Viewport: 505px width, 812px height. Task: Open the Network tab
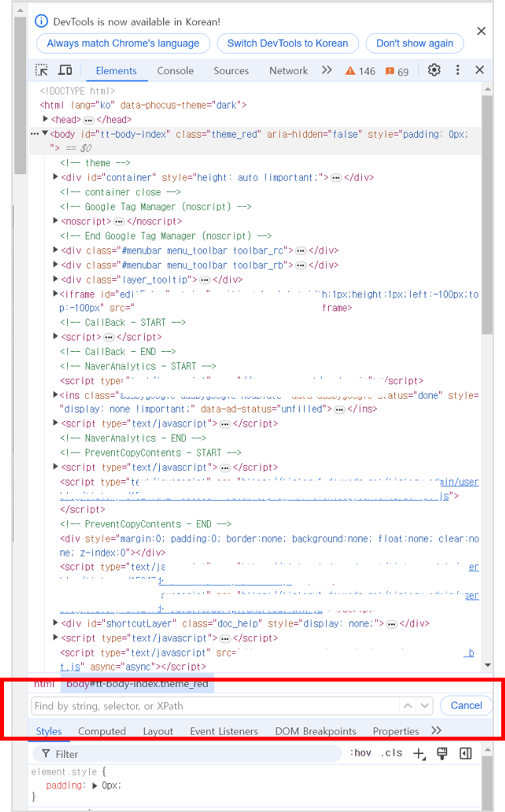click(288, 71)
